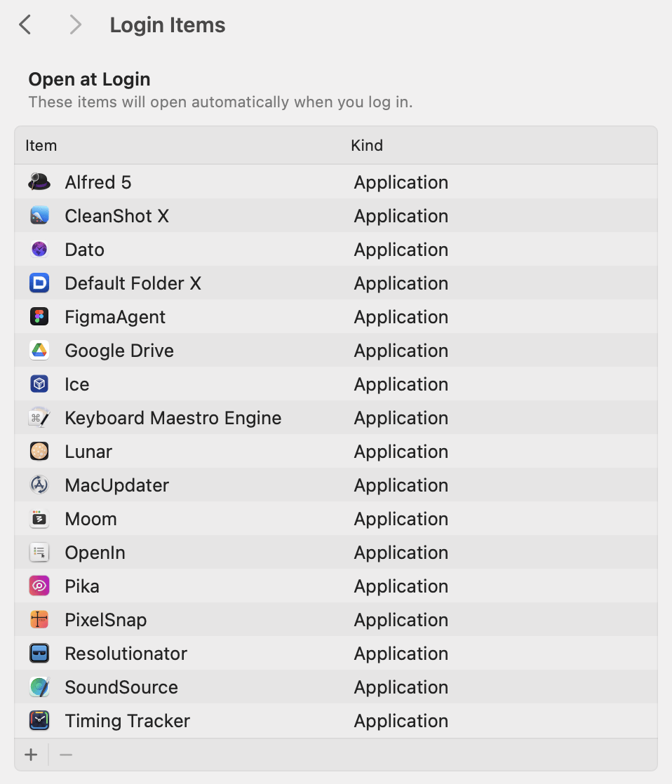Click the Pika color picker icon

(x=39, y=586)
